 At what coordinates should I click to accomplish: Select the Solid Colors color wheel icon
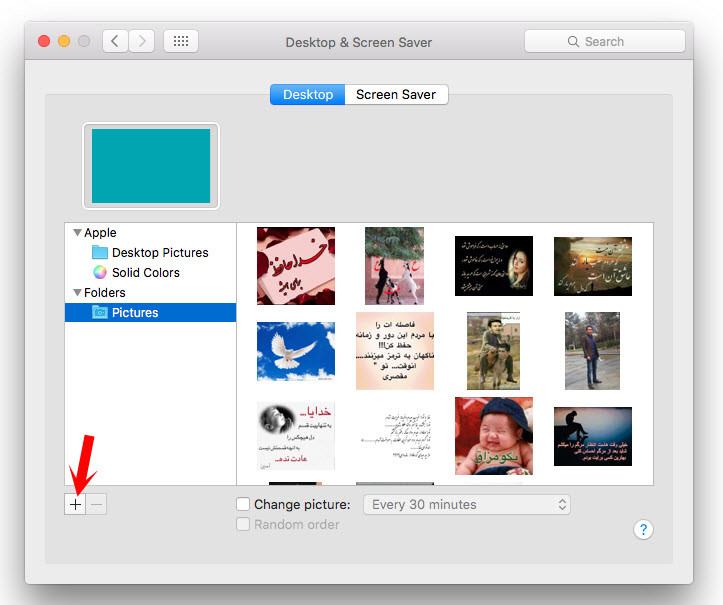point(100,272)
